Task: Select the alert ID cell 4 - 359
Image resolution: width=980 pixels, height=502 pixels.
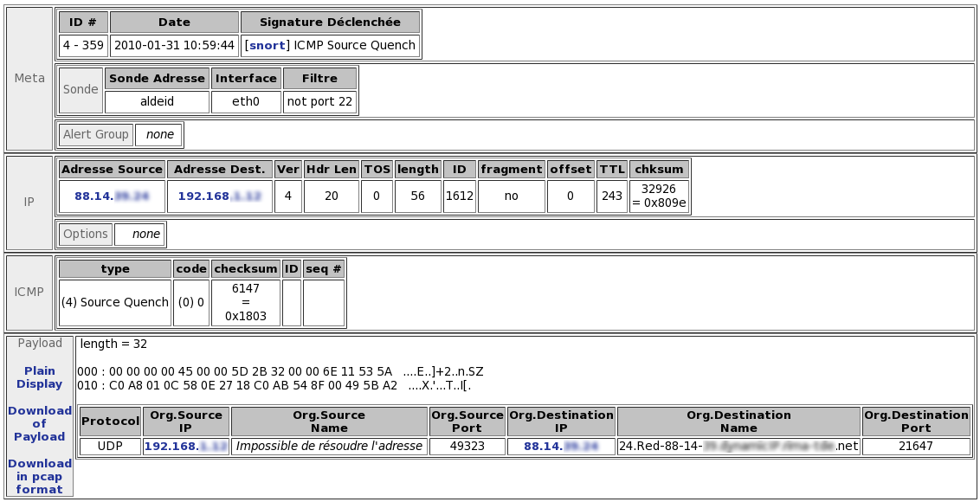Action: 83,45
